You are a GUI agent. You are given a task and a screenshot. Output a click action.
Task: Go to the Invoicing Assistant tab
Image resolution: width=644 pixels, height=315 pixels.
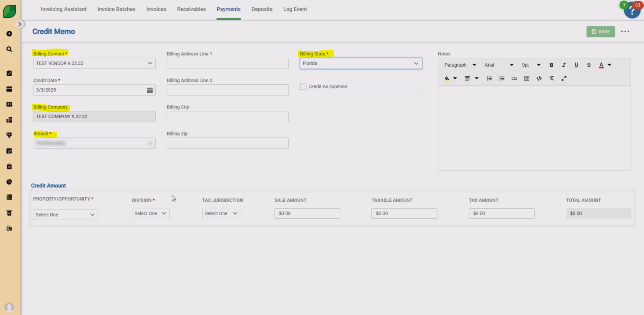click(x=63, y=9)
